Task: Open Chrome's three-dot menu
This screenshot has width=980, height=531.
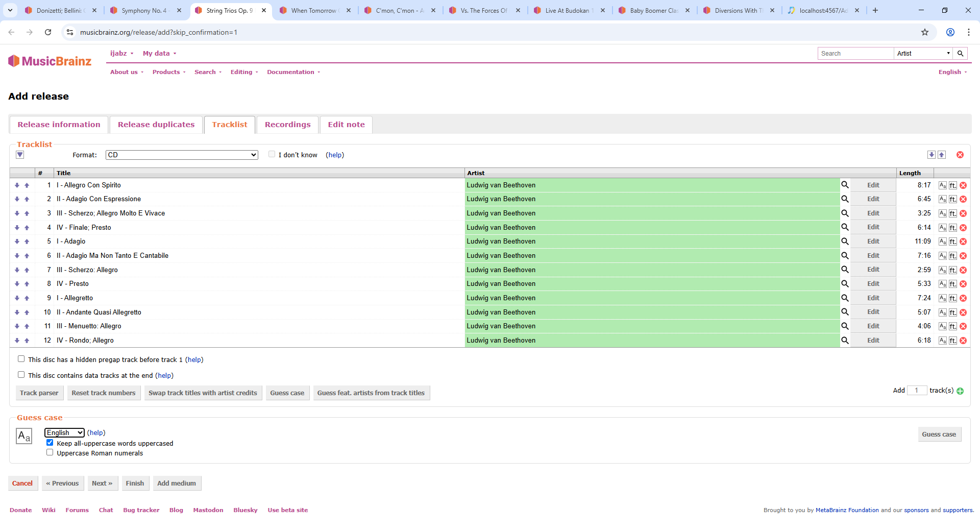Action: point(969,32)
